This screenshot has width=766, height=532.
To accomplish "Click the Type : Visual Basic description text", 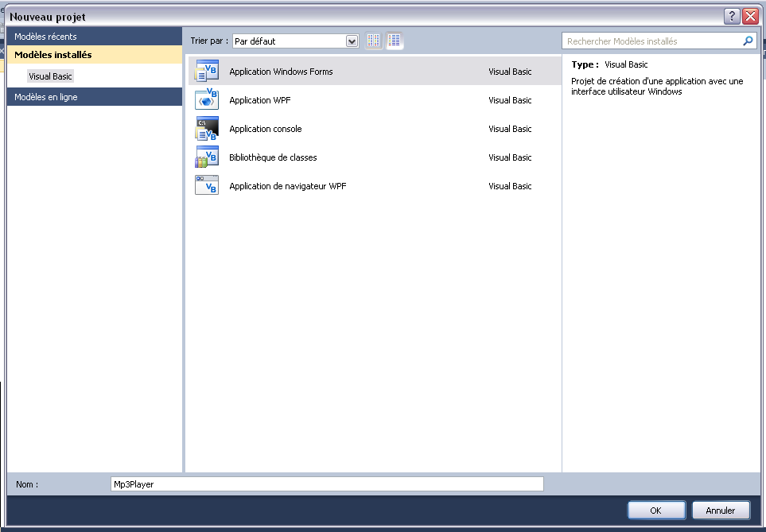I will (609, 64).
